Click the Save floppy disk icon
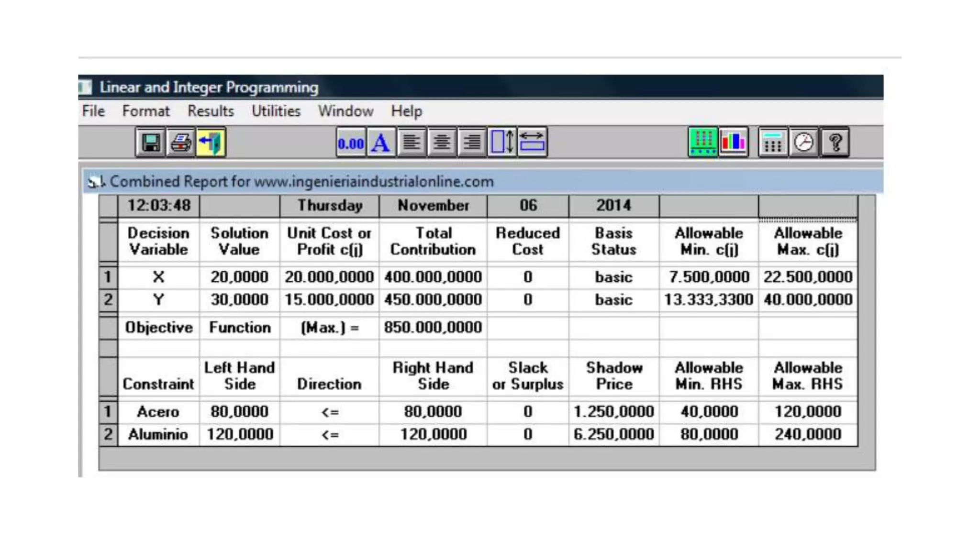 click(150, 143)
